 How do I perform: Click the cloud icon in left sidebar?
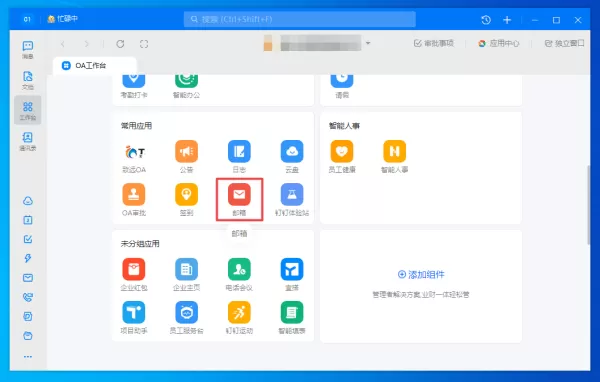[x=28, y=201]
